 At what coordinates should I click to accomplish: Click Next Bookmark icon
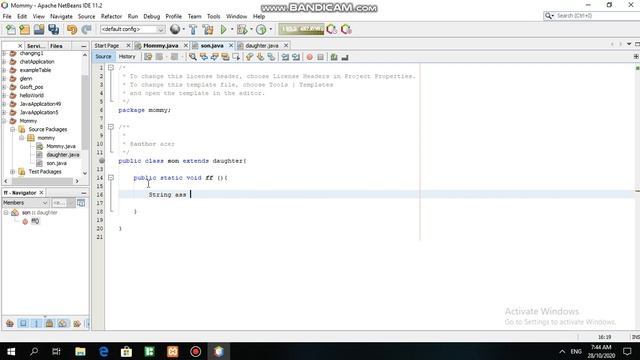260,57
